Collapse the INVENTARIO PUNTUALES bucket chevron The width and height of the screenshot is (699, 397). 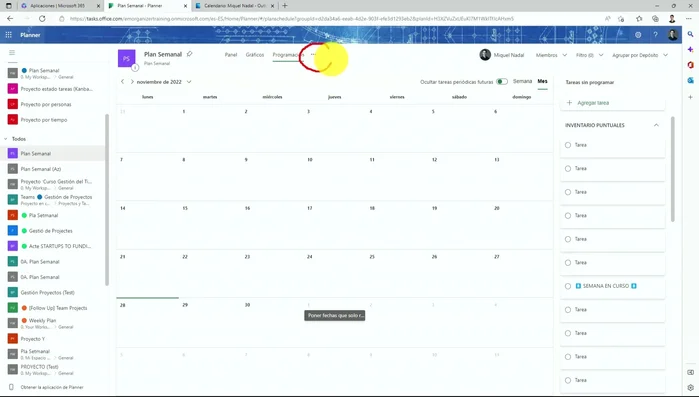[656, 125]
